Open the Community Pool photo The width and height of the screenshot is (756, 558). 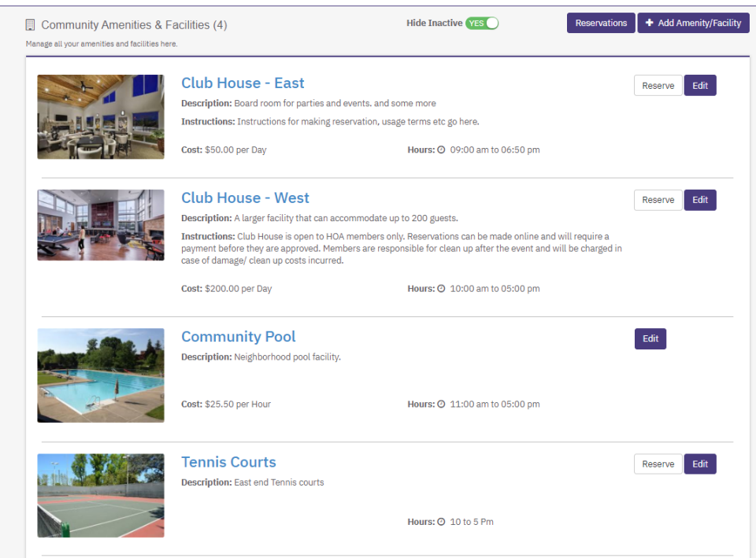[101, 375]
